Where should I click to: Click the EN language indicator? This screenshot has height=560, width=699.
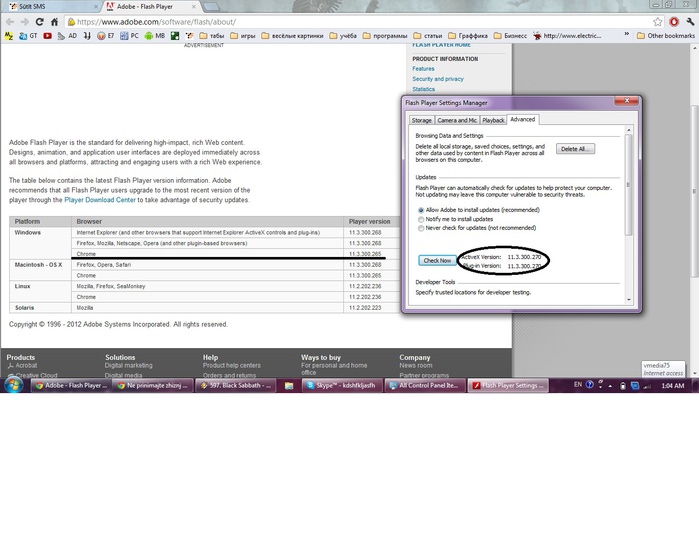(x=578, y=385)
